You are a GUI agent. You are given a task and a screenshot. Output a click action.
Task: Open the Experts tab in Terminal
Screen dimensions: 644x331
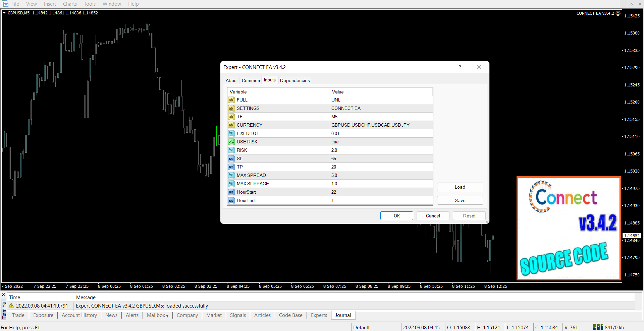tap(319, 315)
